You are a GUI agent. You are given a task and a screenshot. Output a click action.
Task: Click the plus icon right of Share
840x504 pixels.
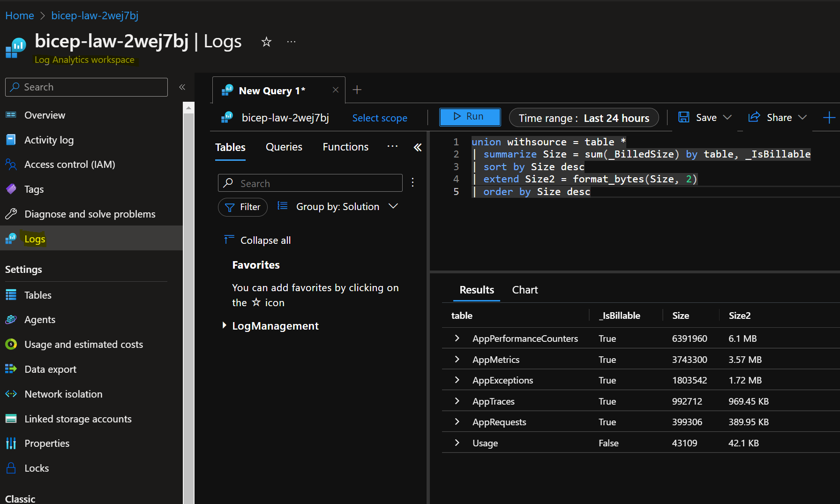point(829,117)
